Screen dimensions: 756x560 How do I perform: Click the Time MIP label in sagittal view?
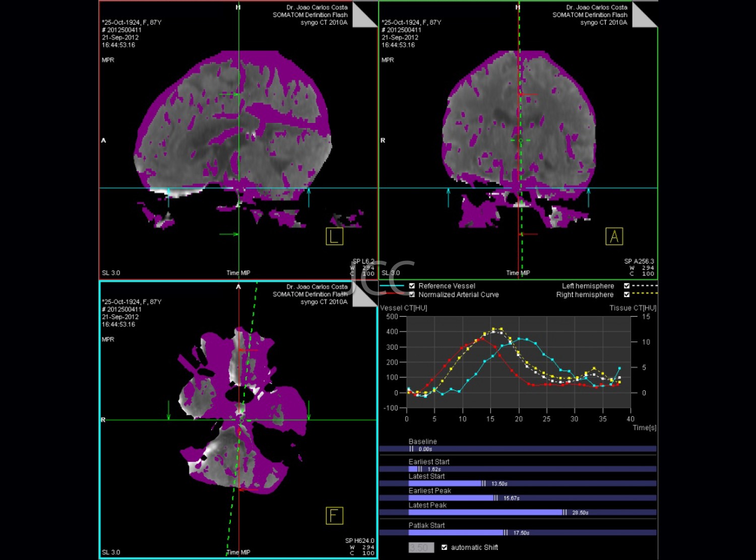click(x=238, y=273)
